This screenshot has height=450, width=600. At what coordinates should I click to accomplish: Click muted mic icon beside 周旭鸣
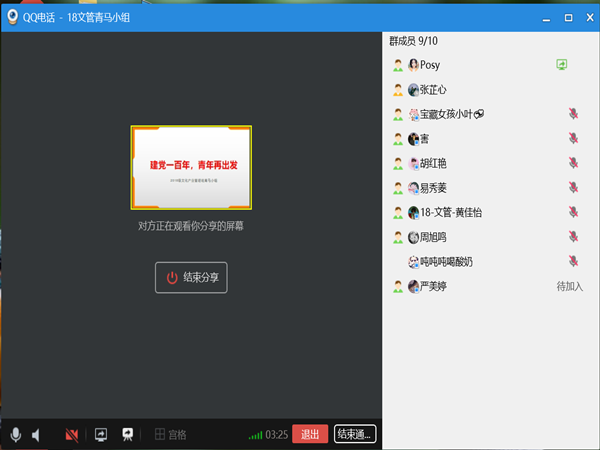click(573, 237)
